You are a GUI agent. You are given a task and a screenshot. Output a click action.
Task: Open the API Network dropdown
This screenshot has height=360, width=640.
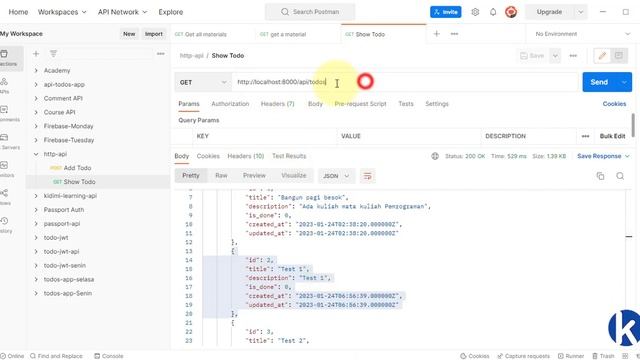[122, 12]
